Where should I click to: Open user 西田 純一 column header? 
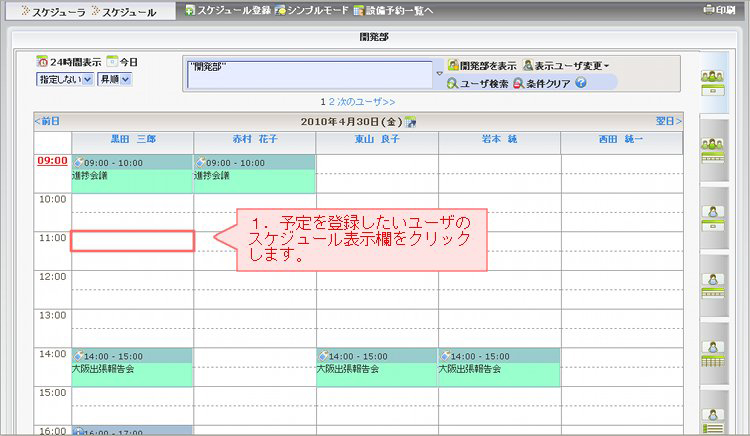[x=621, y=139]
